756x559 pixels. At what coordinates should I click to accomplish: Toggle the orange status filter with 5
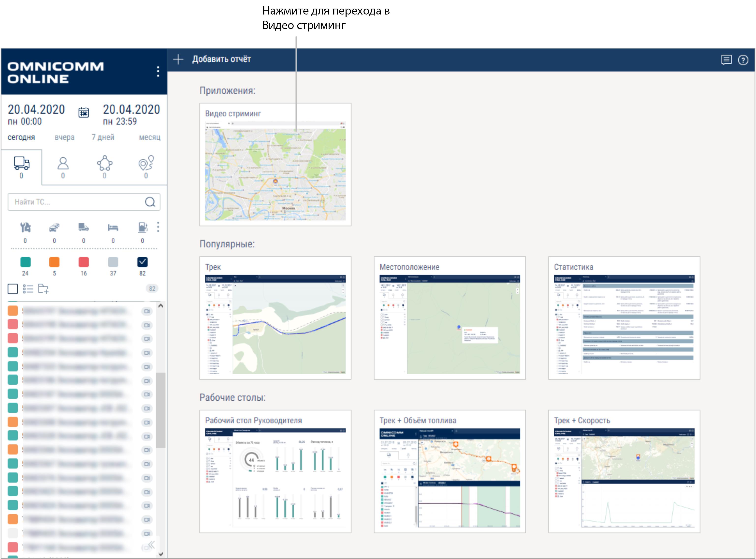tap(54, 262)
